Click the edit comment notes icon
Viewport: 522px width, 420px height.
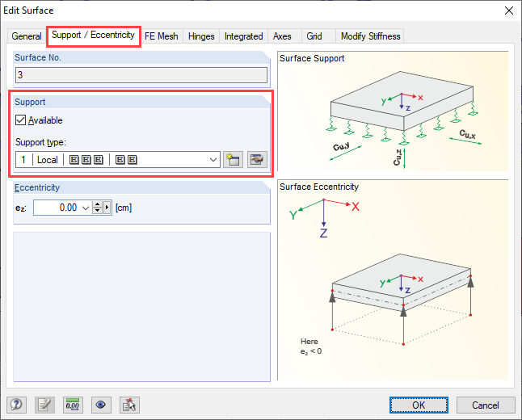pyautogui.click(x=44, y=405)
